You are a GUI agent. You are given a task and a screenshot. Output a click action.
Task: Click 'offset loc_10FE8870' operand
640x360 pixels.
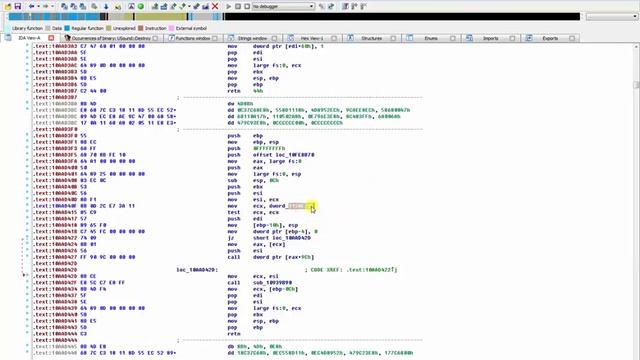click(x=283, y=155)
